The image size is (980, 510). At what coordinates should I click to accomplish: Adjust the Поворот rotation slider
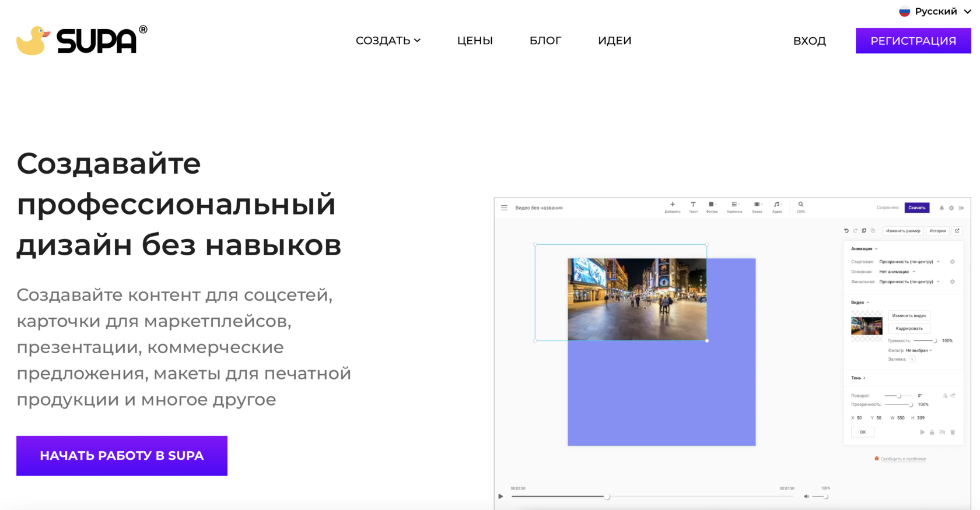pyautogui.click(x=898, y=396)
